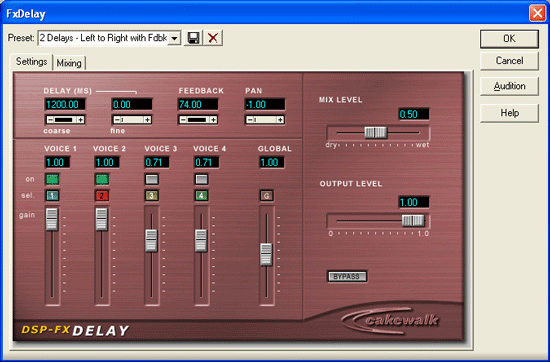Increase feedback with the plus button
Image resolution: width=550 pixels, height=362 pixels.
click(214, 120)
